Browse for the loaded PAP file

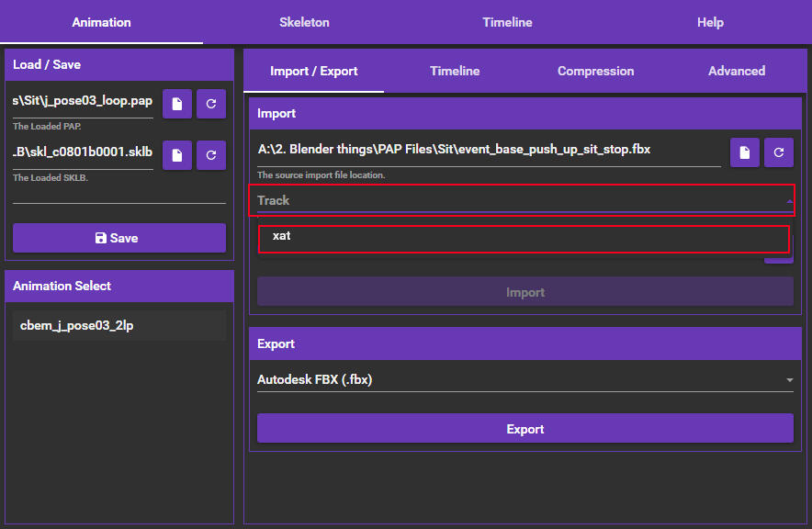[177, 104]
